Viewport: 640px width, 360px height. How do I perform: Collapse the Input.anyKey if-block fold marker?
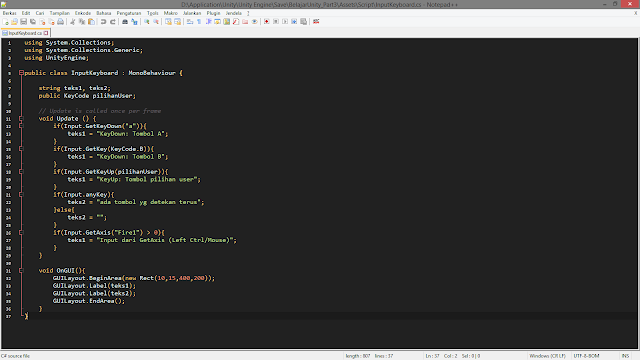[x=21, y=195]
